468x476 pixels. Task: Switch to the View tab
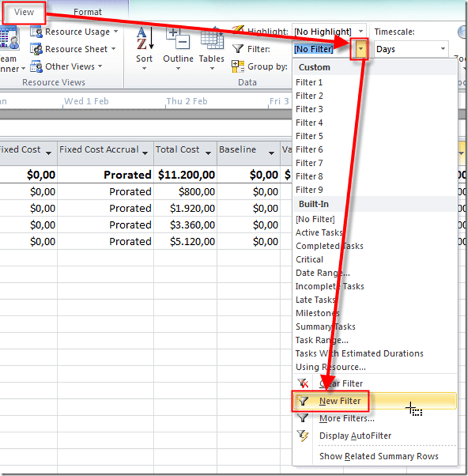point(24,12)
